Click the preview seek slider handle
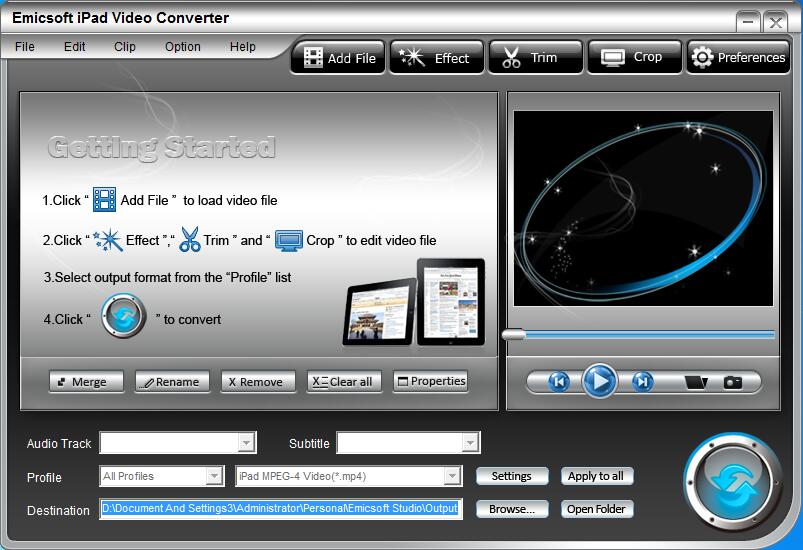The height and width of the screenshot is (550, 803). coord(514,335)
